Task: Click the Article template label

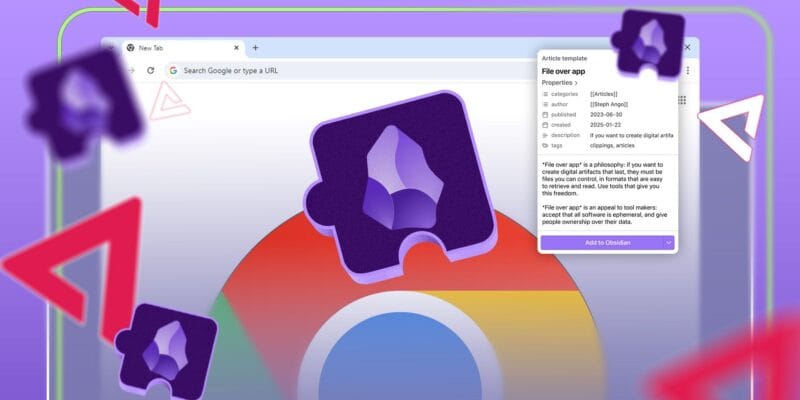Action: coord(564,59)
